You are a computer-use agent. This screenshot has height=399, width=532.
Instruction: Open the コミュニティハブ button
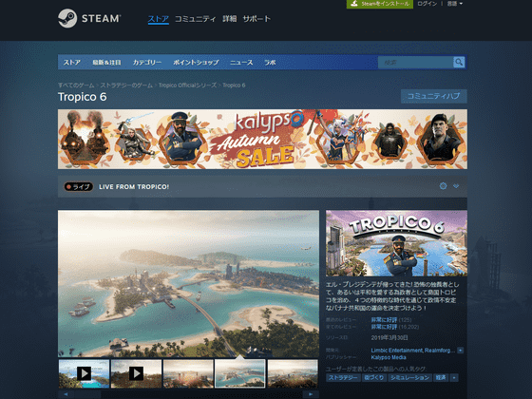point(433,96)
